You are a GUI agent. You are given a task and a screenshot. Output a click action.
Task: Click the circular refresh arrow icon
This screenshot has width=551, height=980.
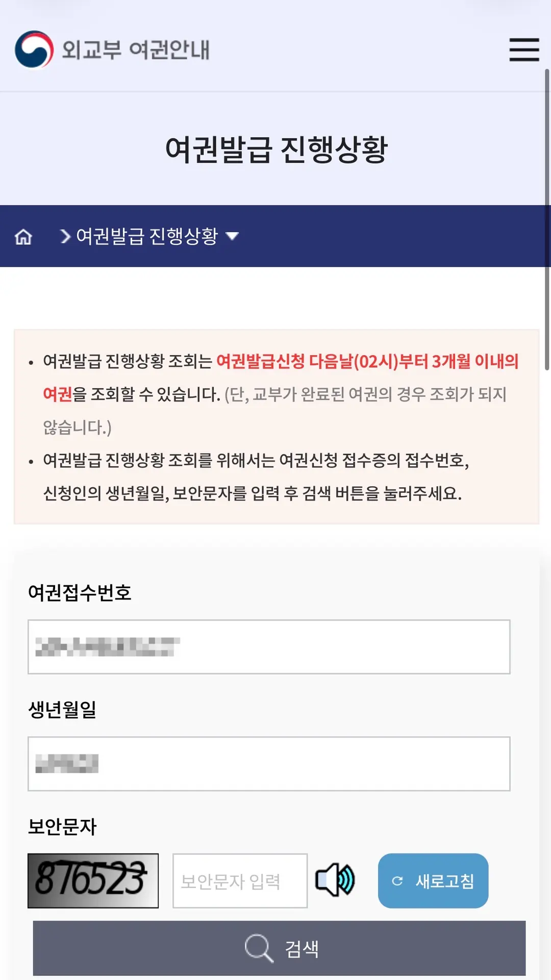397,881
